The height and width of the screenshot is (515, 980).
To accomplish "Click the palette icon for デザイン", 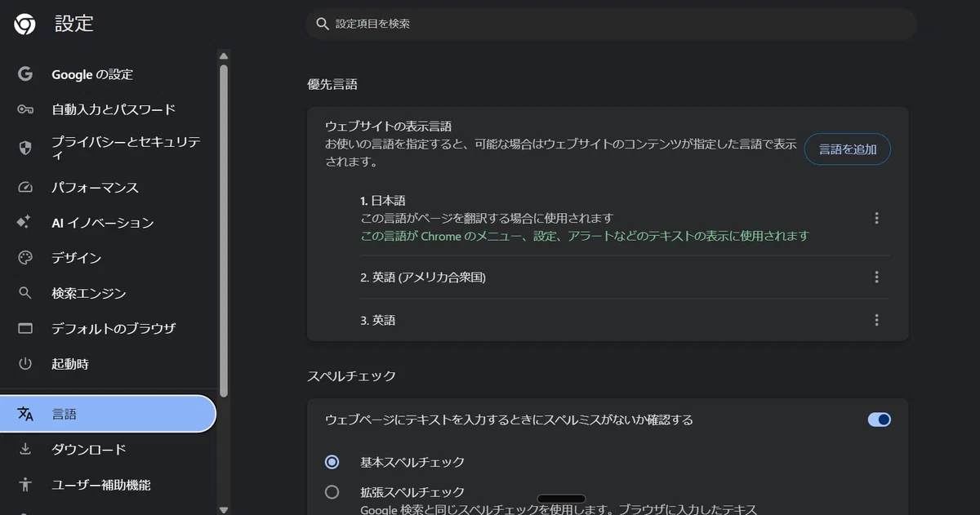I will click(x=25, y=258).
